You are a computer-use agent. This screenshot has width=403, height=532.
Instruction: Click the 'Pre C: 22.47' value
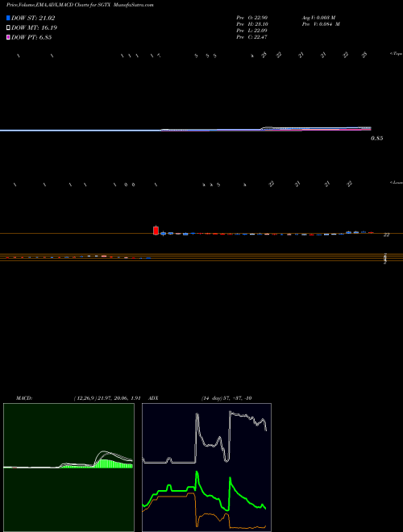[x=252, y=37]
